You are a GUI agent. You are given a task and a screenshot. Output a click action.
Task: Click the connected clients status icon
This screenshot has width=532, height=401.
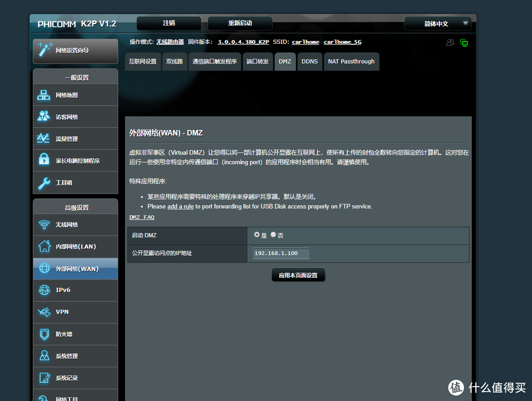click(x=450, y=42)
